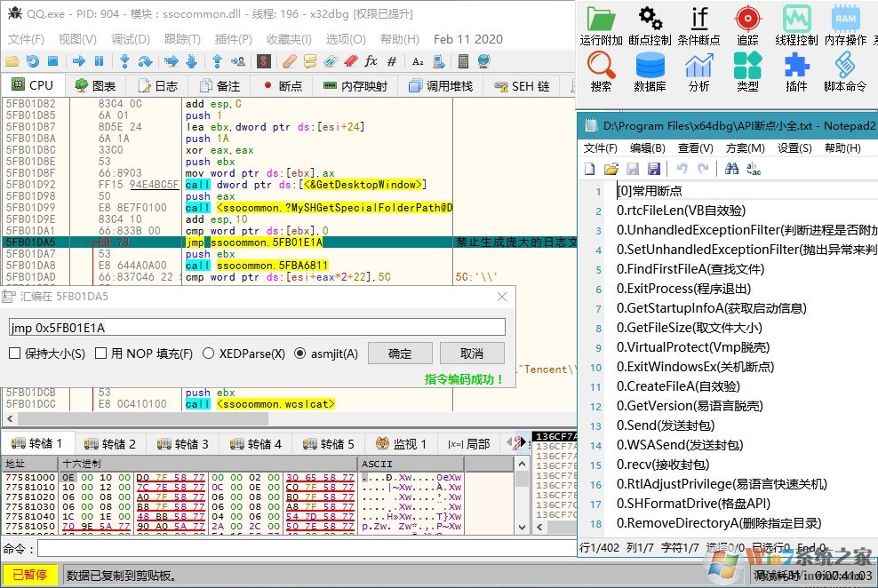Click the assembly instruction input field
Viewport: 878px width, 588px height.
point(256,328)
